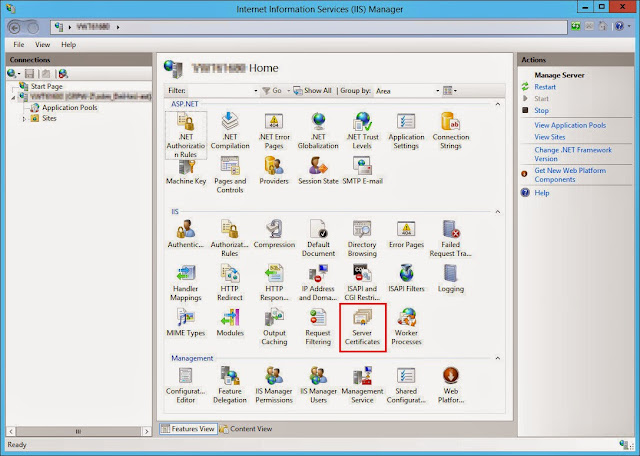
Task: Open Management Service feature
Action: point(362,385)
